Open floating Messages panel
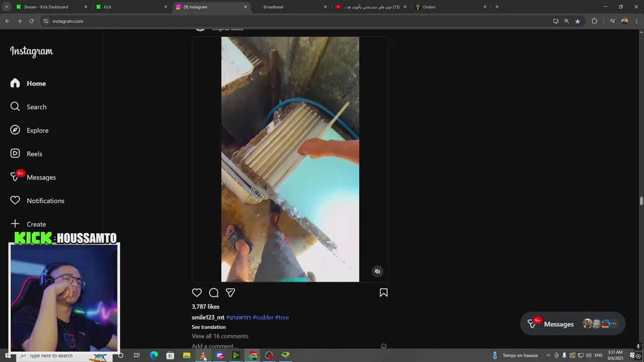This screenshot has height=362, width=644. 573,324
